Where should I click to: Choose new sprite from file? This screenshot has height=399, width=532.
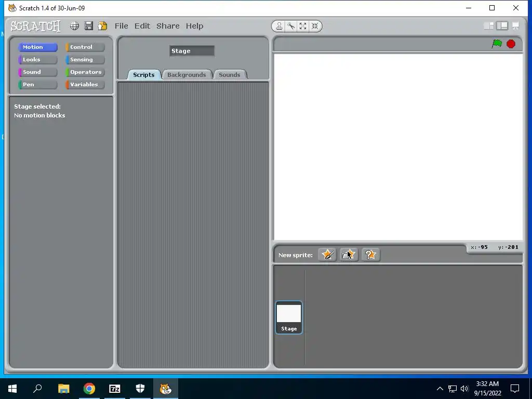349,255
